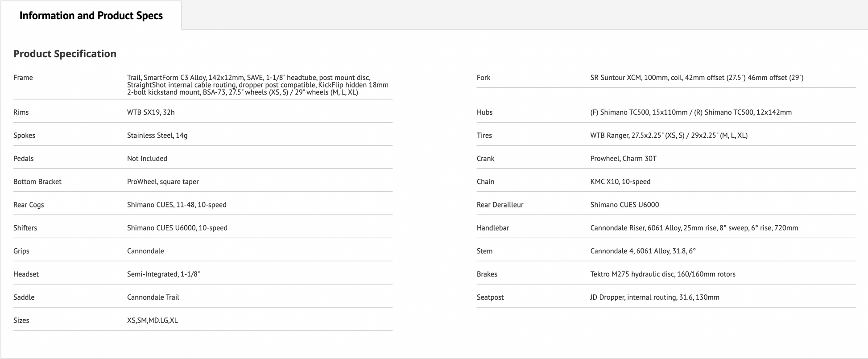Image resolution: width=868 pixels, height=359 pixels.
Task: Click the Tektro M275 hydraulic disc brakes value
Action: point(662,274)
